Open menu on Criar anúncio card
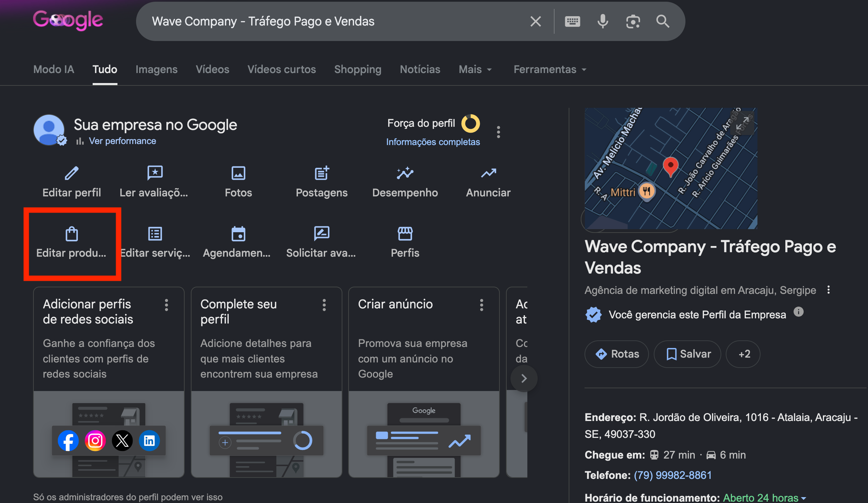Screen dimensions: 868x503 tap(482, 305)
